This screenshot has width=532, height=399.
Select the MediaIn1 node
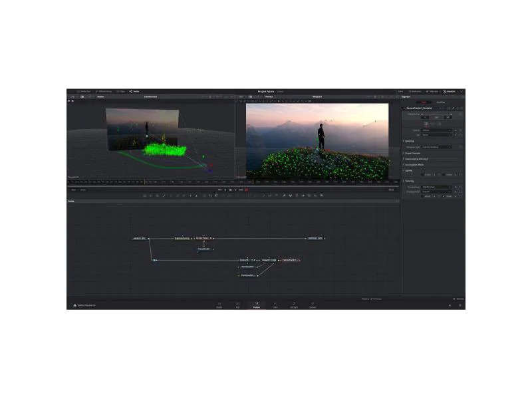(x=140, y=238)
